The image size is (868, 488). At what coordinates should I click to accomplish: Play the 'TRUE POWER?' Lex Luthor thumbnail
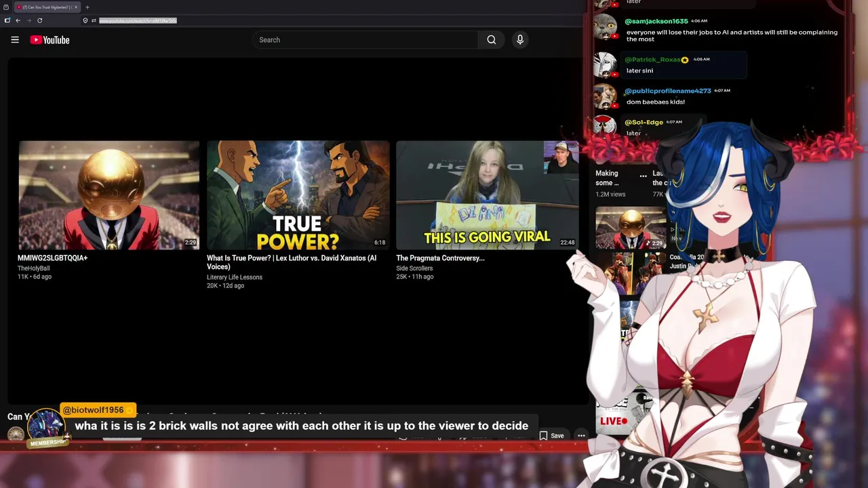(x=298, y=195)
